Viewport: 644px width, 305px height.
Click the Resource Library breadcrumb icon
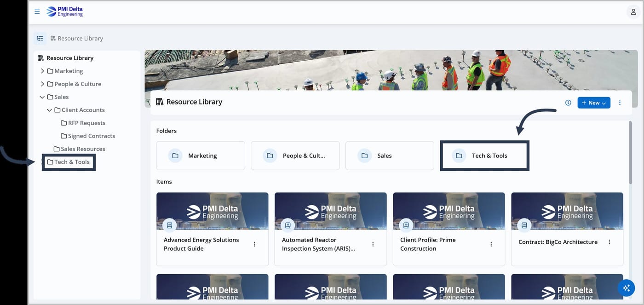(x=53, y=39)
